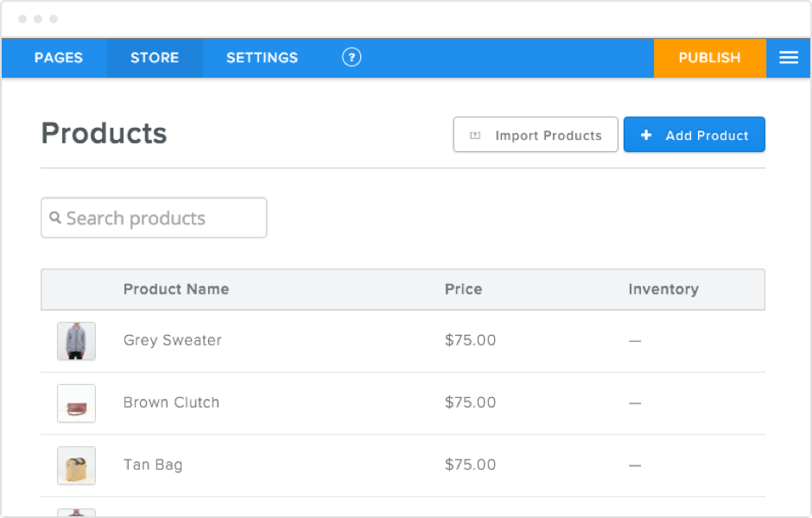Click the magnifier icon in the search box

click(55, 218)
